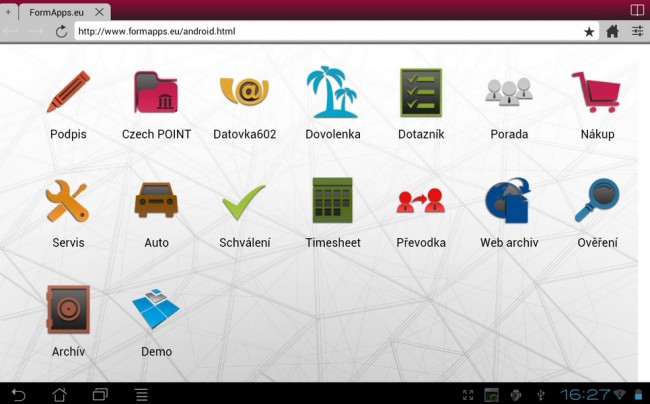Viewport: 650px width, 404px height.
Task: Tap the Nákup shopping cart icon
Action: [x=596, y=93]
